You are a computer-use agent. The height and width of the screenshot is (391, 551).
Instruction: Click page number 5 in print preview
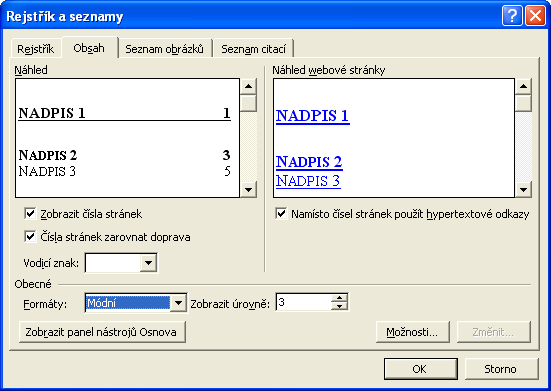pyautogui.click(x=227, y=171)
